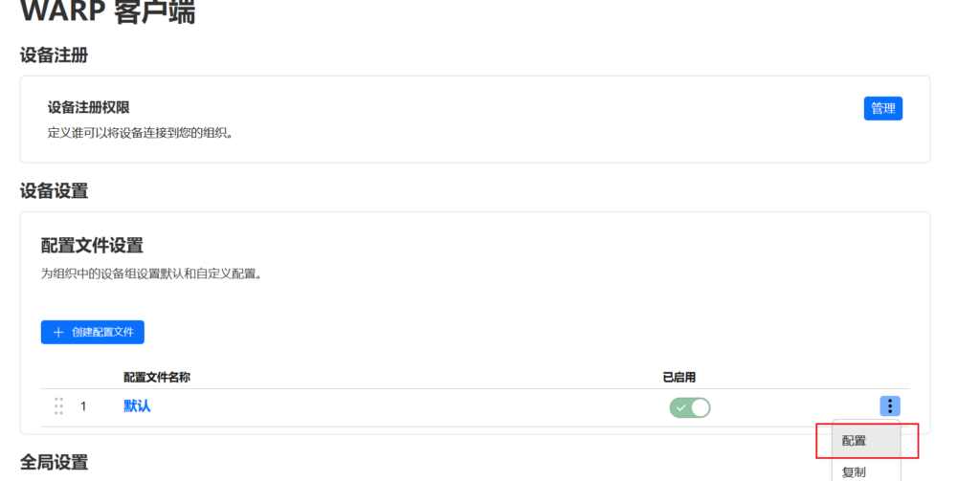Click the 设备设置 section heading
Viewport: 980px width, 481px height.
pos(55,191)
